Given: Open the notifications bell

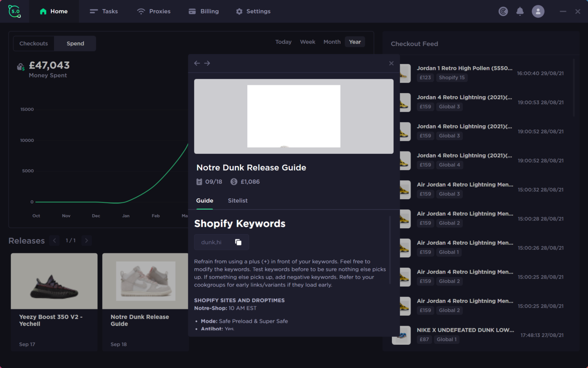Looking at the screenshot, I should (x=520, y=11).
